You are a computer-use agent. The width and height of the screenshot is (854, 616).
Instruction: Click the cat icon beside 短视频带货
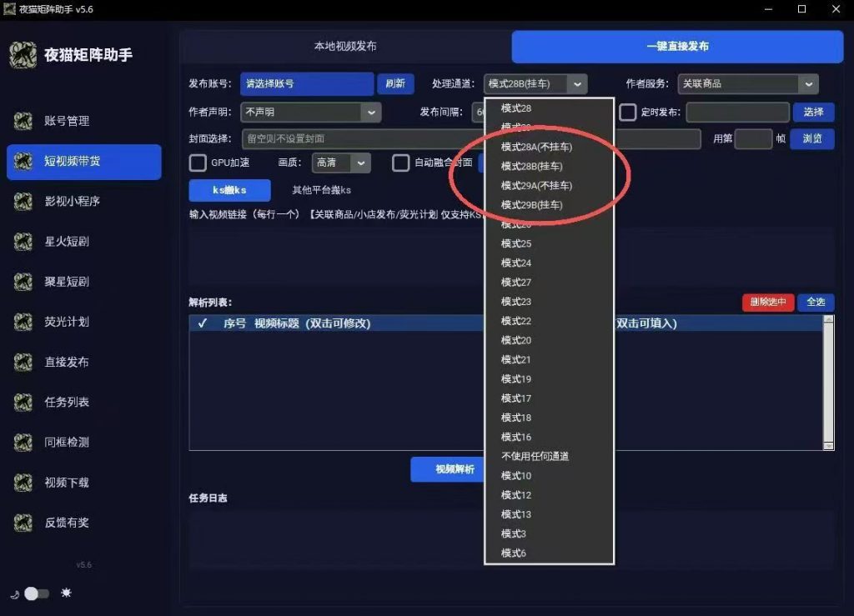(23, 161)
